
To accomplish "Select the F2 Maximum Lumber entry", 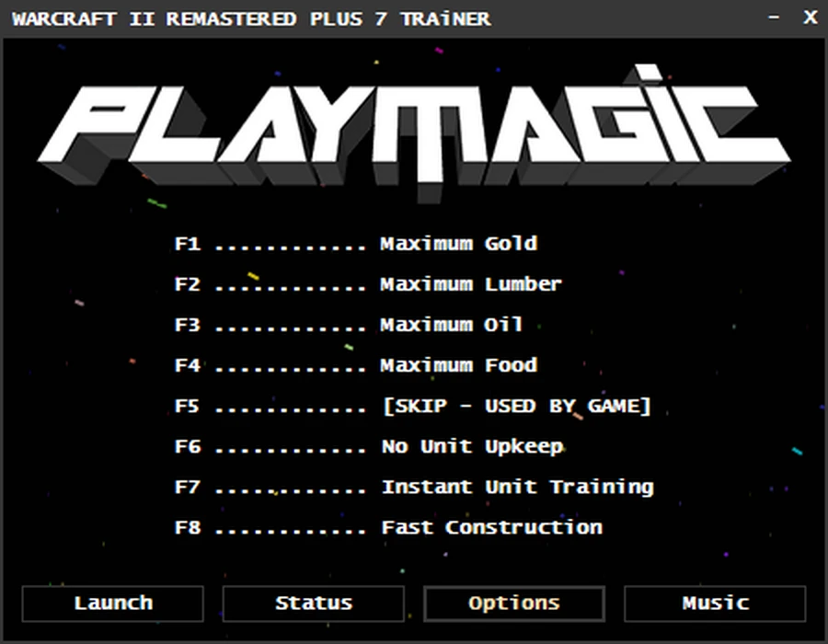I will pyautogui.click(x=368, y=284).
